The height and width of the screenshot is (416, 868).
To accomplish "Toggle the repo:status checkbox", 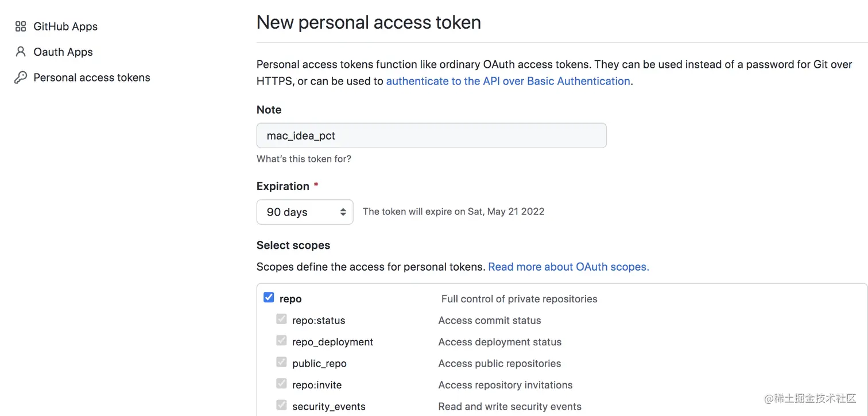I will (281, 319).
